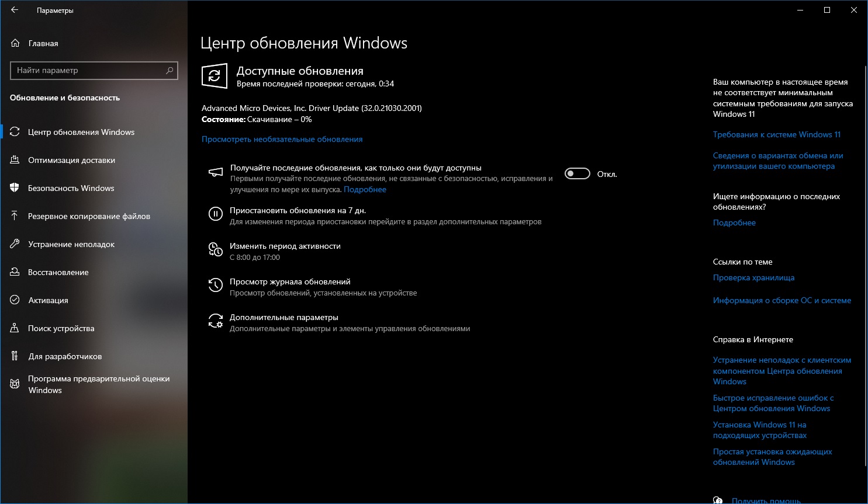Screen dimensions: 868x504
Task: Click the megaphone icon for latest updates
Action: 216,172
